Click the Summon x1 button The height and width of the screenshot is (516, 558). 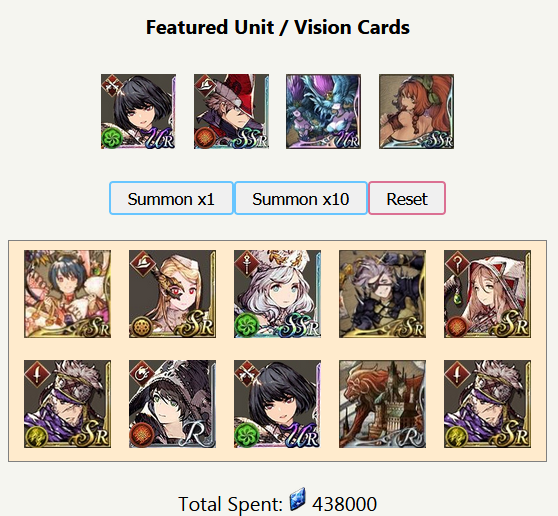[171, 198]
